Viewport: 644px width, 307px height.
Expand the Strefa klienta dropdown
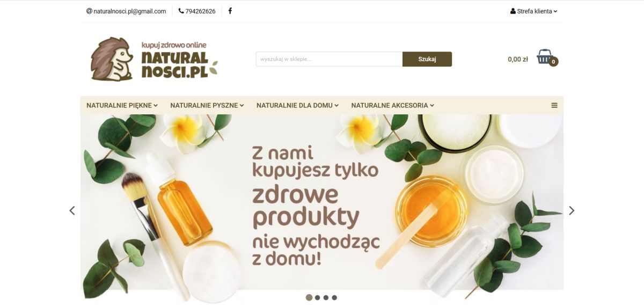tap(533, 11)
